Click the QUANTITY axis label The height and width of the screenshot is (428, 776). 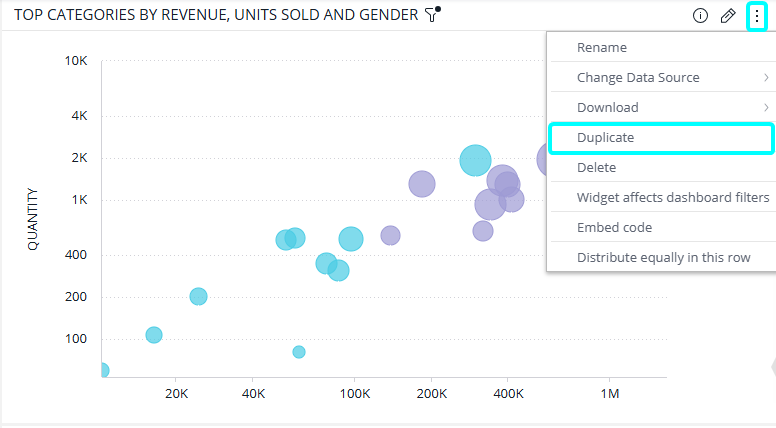(33, 218)
